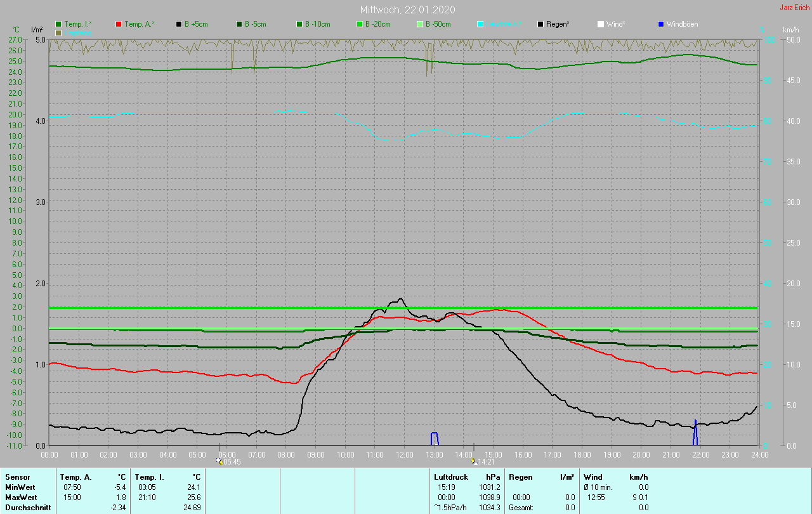Click the chart date title Mittwoch, 22.01.2020
This screenshot has height=514, width=812.
(407, 10)
